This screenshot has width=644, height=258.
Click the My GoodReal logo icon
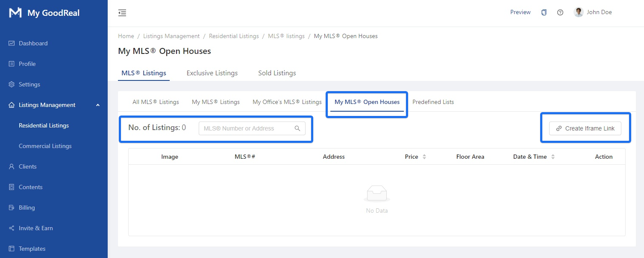point(15,13)
